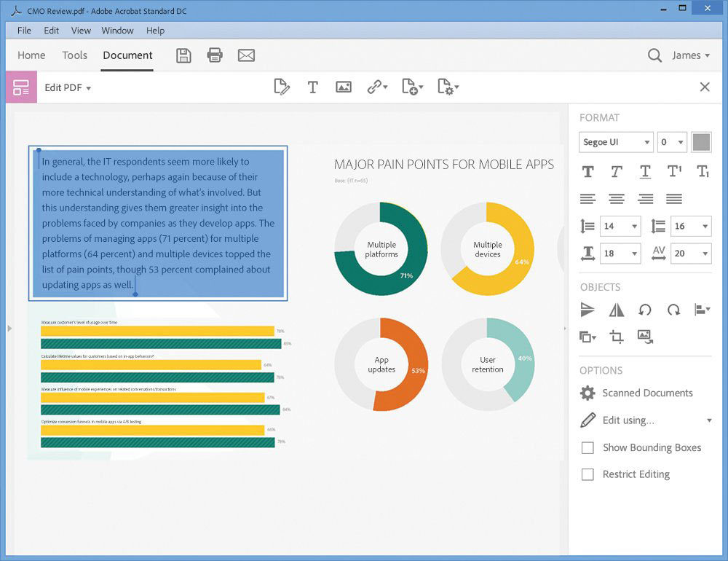Viewport: 728px width, 561px height.
Task: Click the Multiple platforms donut chart
Action: (x=381, y=249)
